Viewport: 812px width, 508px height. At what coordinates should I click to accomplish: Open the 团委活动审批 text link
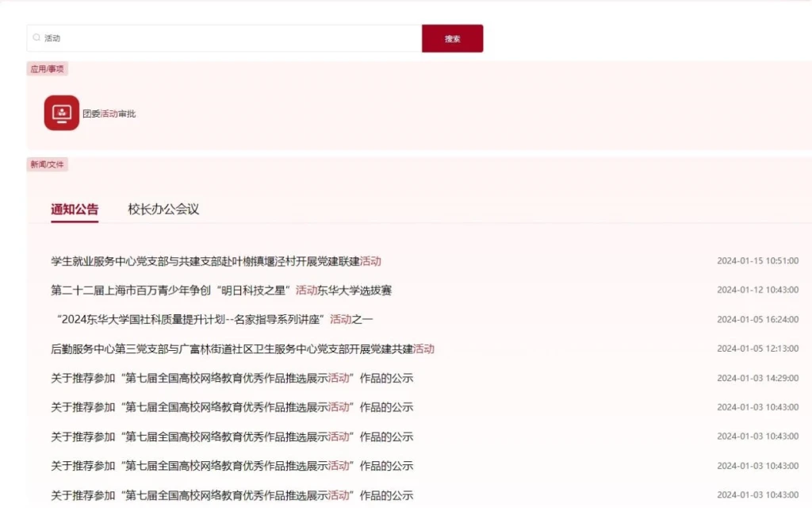click(x=109, y=114)
